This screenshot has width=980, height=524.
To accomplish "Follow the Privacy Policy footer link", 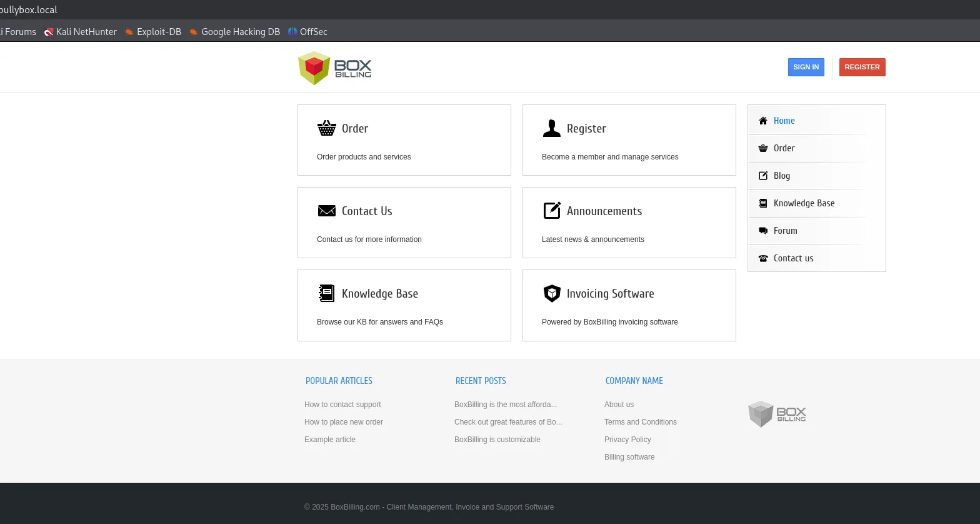I will point(627,440).
